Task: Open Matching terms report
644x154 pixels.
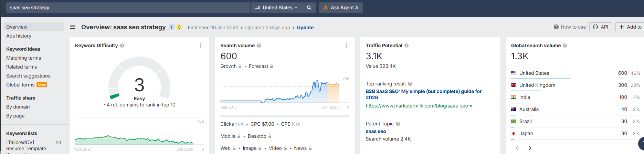Action: pyautogui.click(x=23, y=58)
